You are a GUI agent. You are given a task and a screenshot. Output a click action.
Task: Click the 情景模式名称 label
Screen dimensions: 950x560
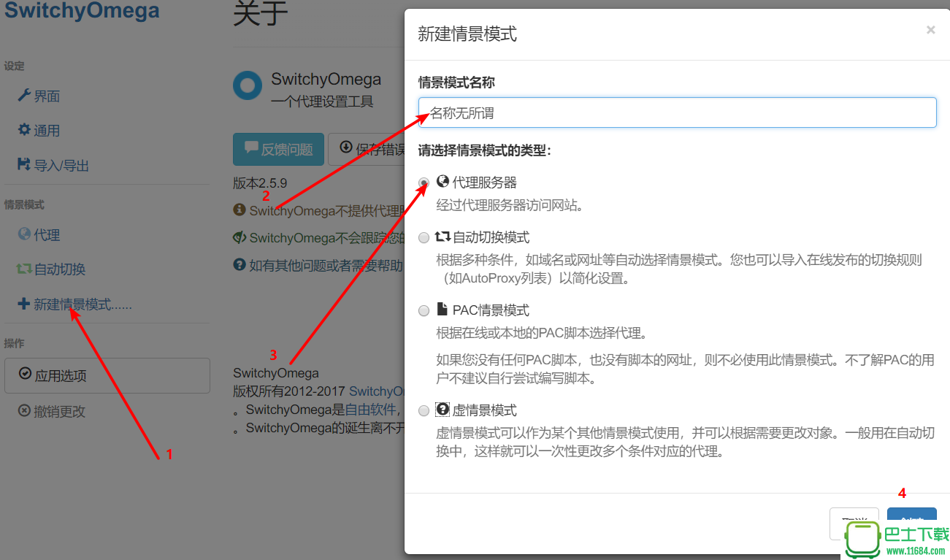(456, 83)
